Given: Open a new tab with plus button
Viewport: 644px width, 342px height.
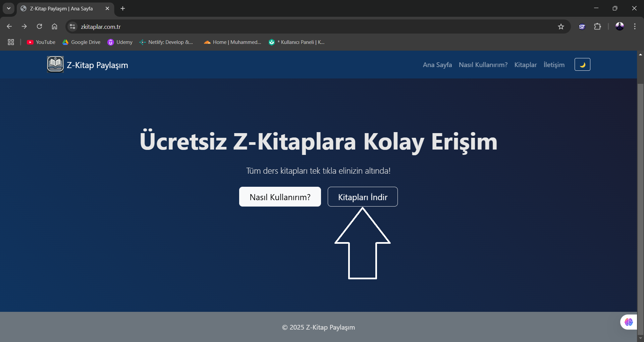Looking at the screenshot, I should (x=123, y=8).
